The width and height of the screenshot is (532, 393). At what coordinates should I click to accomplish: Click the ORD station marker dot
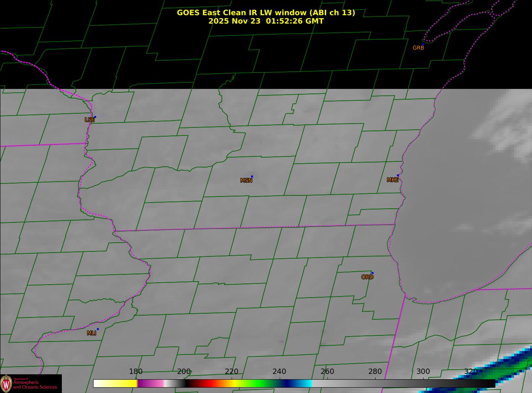372,273
